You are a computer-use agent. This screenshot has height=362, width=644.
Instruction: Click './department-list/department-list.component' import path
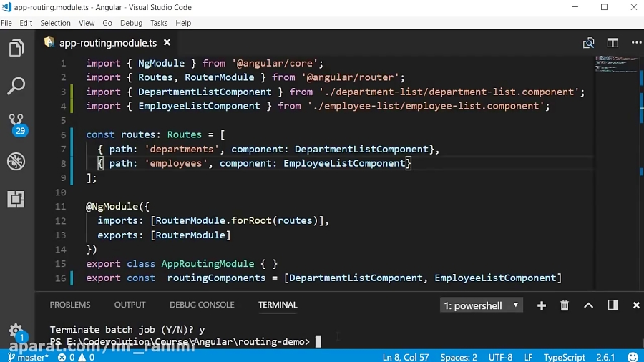449,92
